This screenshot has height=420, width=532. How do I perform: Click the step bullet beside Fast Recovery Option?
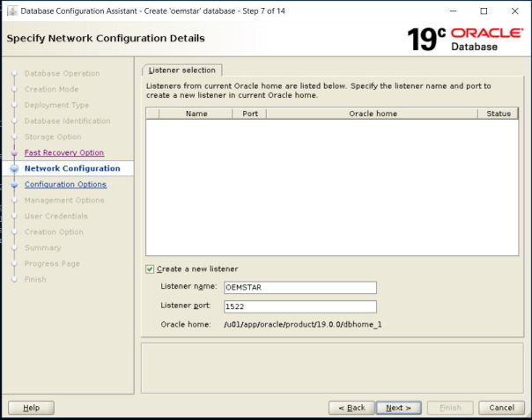click(x=14, y=153)
